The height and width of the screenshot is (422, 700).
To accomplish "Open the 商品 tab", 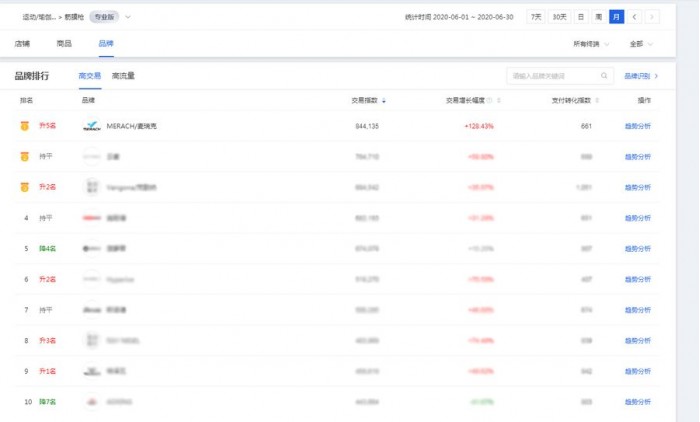I will [64, 43].
